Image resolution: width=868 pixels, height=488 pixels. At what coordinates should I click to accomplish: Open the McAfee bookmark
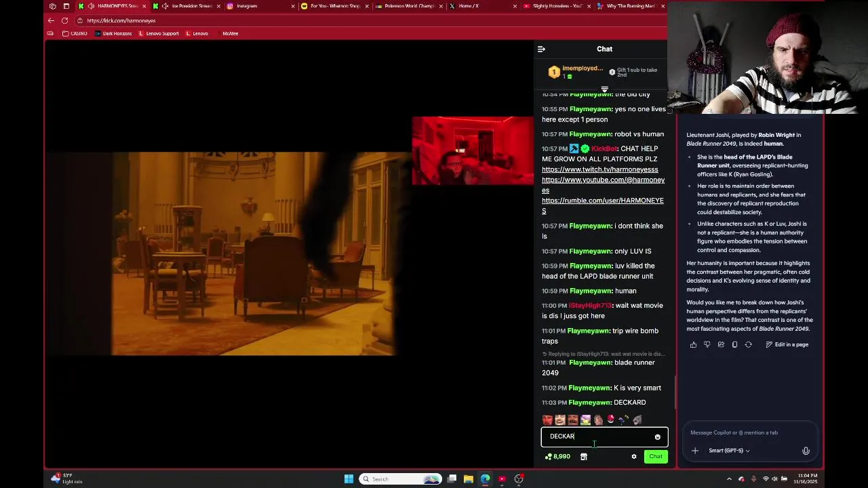(230, 33)
